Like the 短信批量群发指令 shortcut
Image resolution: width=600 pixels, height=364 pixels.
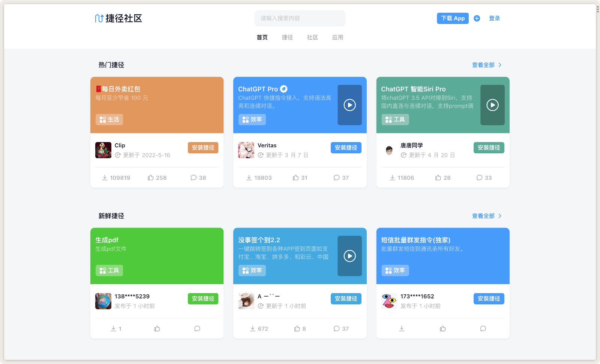pyautogui.click(x=443, y=329)
